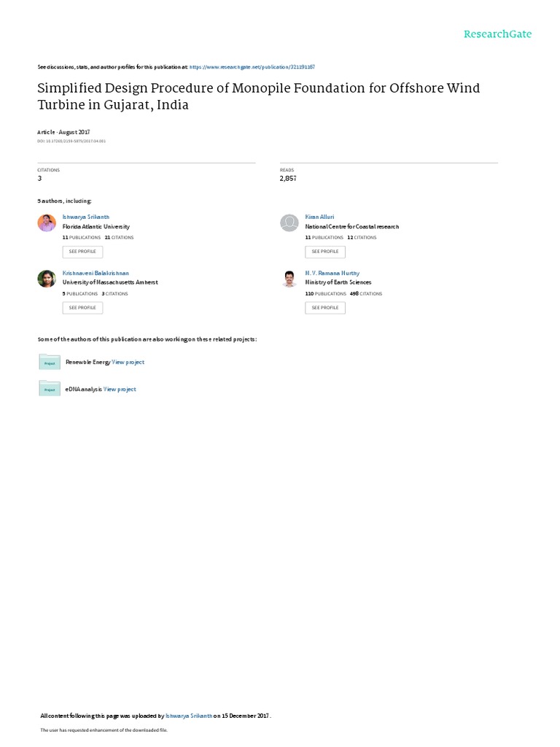The width and height of the screenshot is (560, 747).
Task: Open M. V. Ramana Murthy author link
Action: [x=332, y=273]
